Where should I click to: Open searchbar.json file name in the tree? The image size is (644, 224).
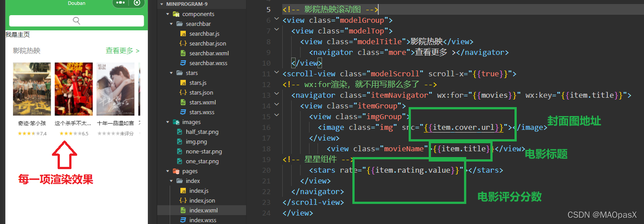pos(208,43)
